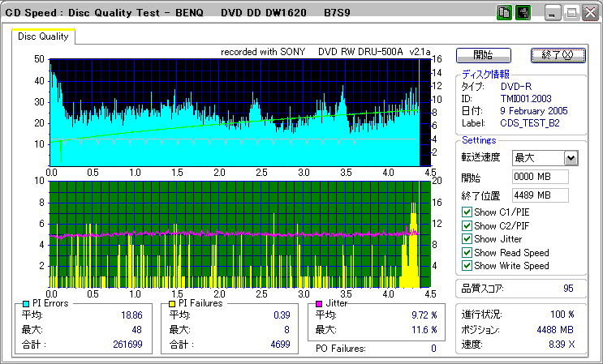Toggle the Show Read Speed checkbox
Image resolution: width=603 pixels, height=364 pixels.
pos(467,252)
